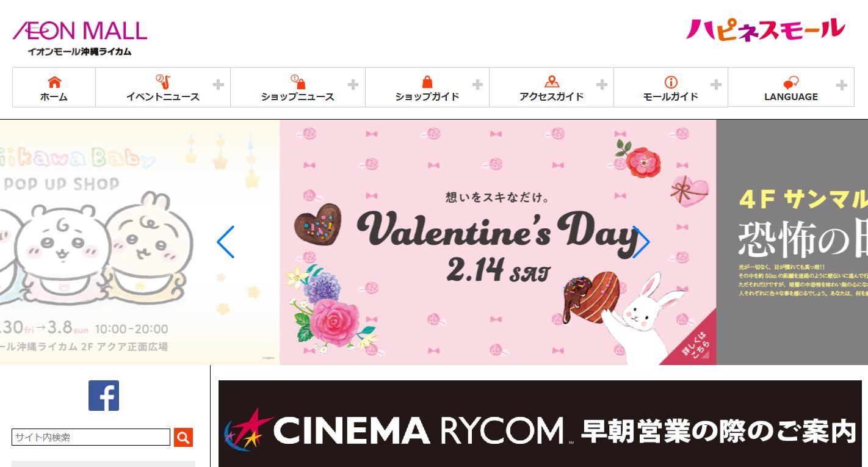Open the ハピネスモール logo link
This screenshot has height=467, width=868.
coord(765,29)
